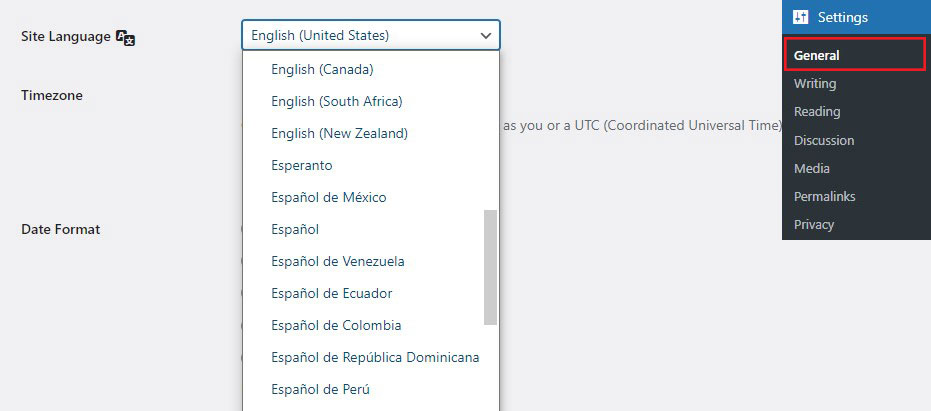Expand the Site Language dropdown chevron
This screenshot has width=931, height=411.
click(486, 36)
